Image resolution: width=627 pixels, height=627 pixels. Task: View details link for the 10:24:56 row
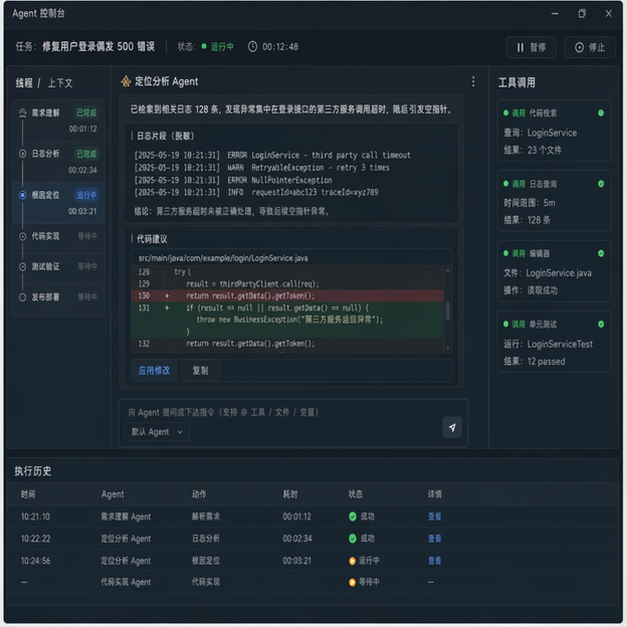(435, 561)
